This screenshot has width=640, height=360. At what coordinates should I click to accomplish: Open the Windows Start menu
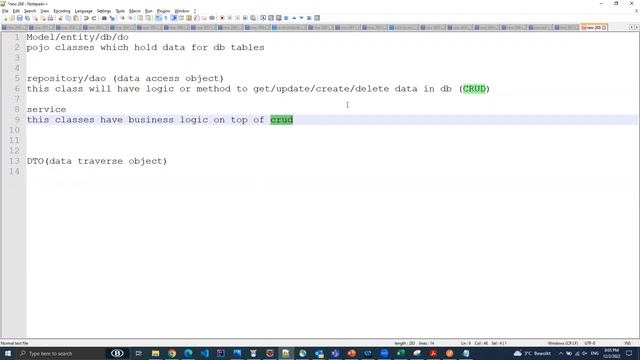[x=8, y=353]
